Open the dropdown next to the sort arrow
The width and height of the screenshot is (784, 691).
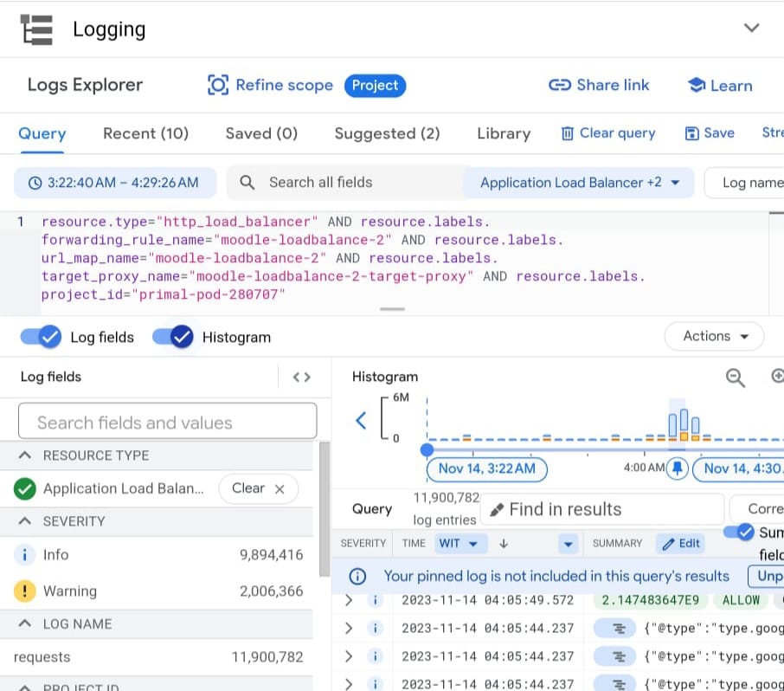568,544
